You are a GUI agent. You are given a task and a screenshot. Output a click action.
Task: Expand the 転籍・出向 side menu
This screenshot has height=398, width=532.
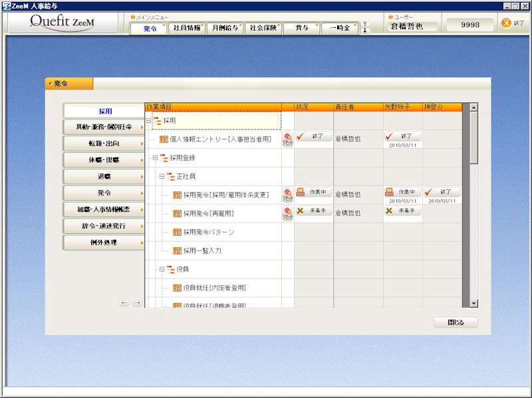[104, 144]
